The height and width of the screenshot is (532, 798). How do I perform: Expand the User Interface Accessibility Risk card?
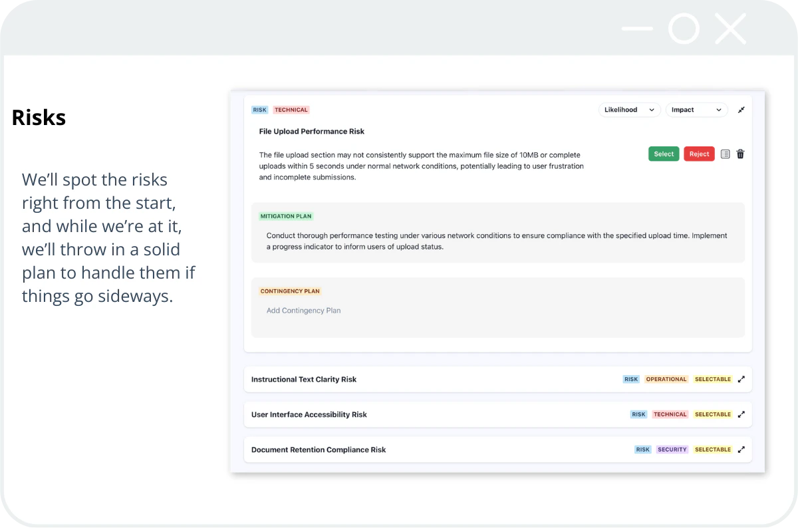click(x=741, y=414)
